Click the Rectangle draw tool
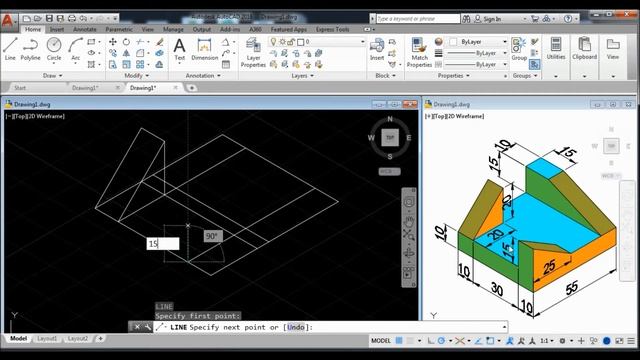This screenshot has width=640, height=360. click(x=91, y=42)
